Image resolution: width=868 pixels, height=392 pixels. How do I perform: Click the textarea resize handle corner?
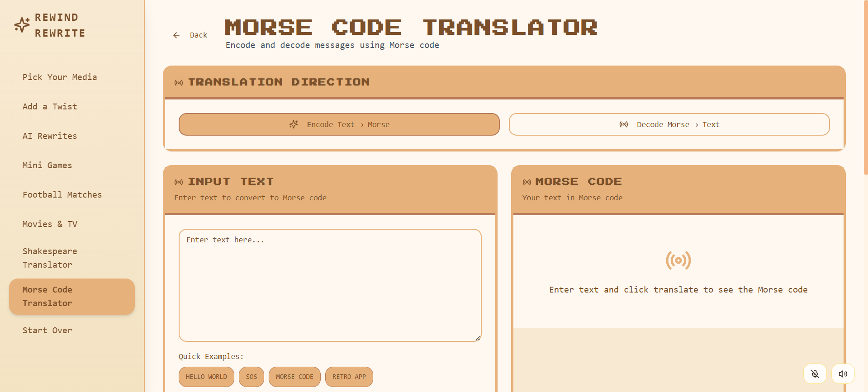[x=478, y=338]
